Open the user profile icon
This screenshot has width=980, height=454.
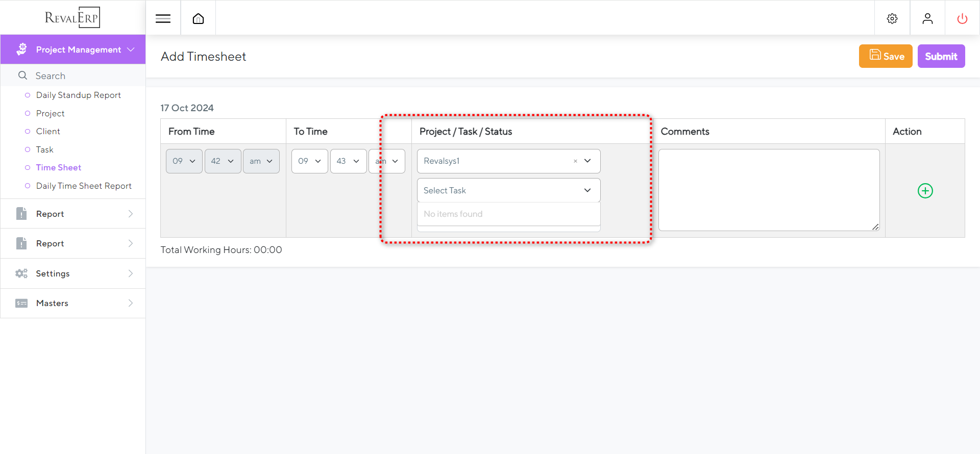coord(927,19)
